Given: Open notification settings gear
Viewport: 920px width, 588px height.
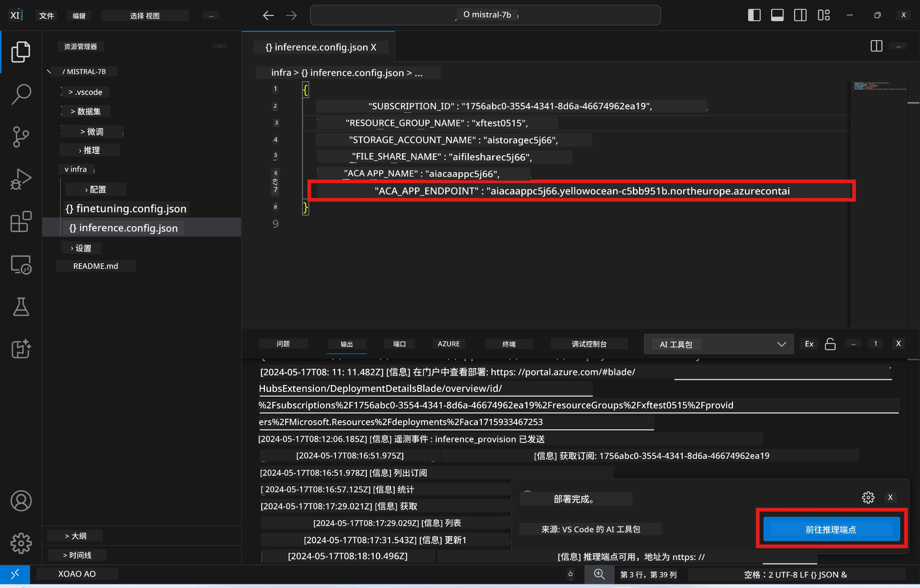Looking at the screenshot, I should click(x=868, y=498).
